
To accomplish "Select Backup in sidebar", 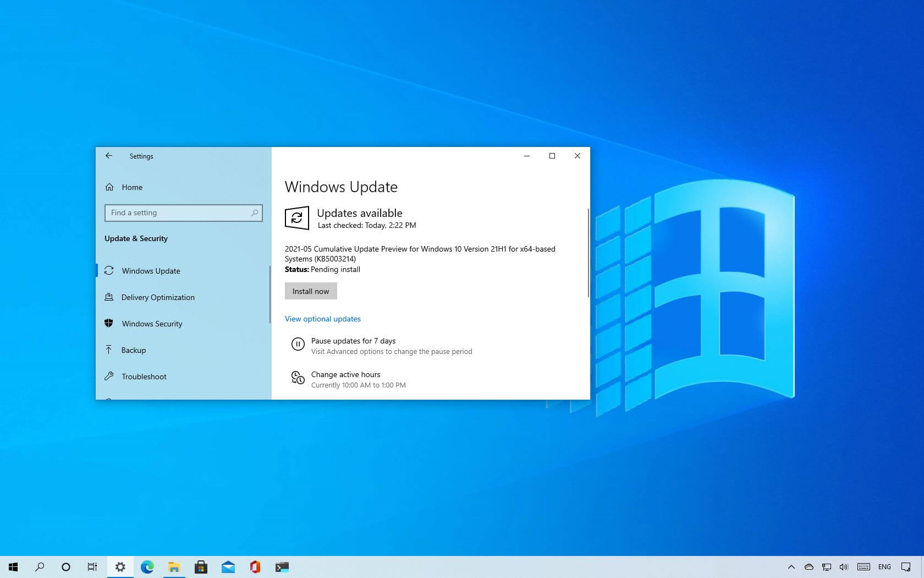I will pos(134,350).
